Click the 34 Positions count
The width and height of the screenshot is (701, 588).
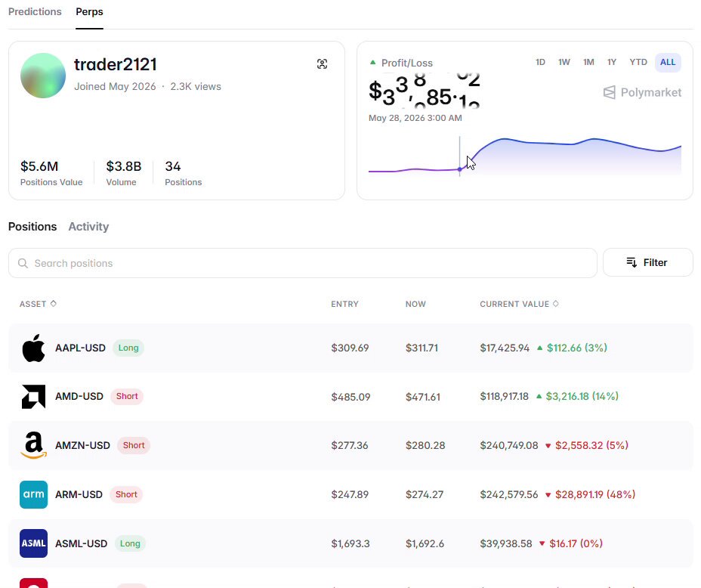tap(173, 166)
